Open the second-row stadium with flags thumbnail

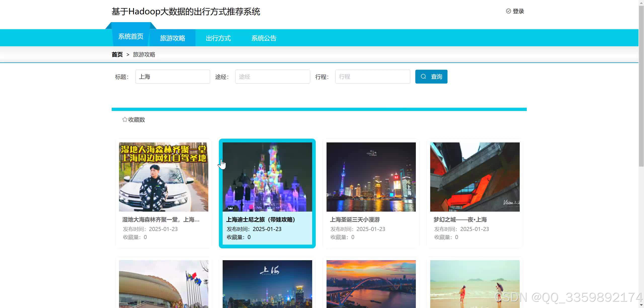coord(164,284)
